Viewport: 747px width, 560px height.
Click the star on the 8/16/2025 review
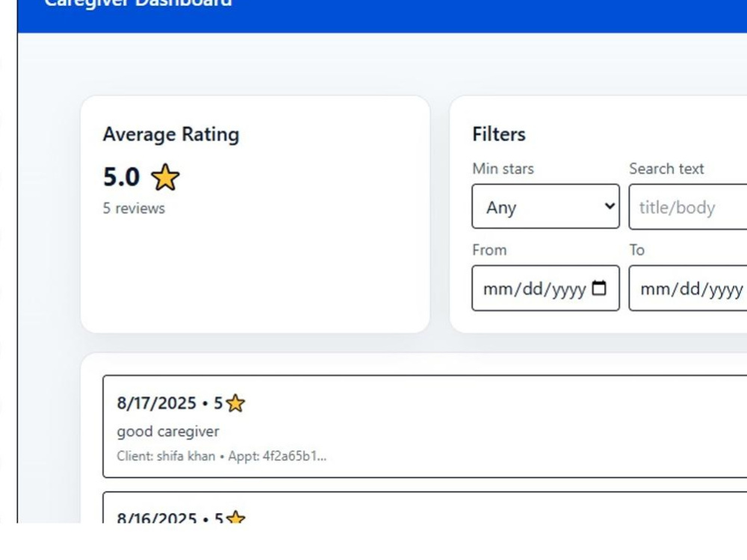[236, 517]
